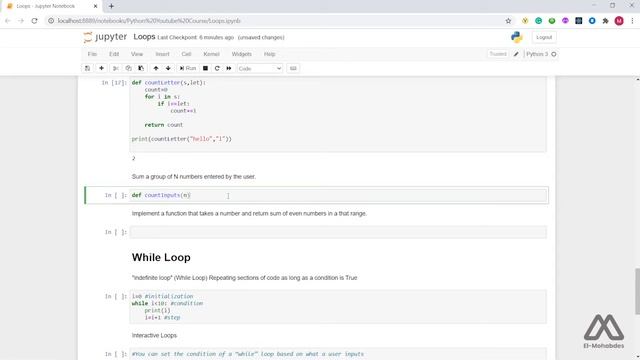Click in the def countInputs(n) code cell
Image resolution: width=640 pixels, height=360 pixels.
(338, 195)
